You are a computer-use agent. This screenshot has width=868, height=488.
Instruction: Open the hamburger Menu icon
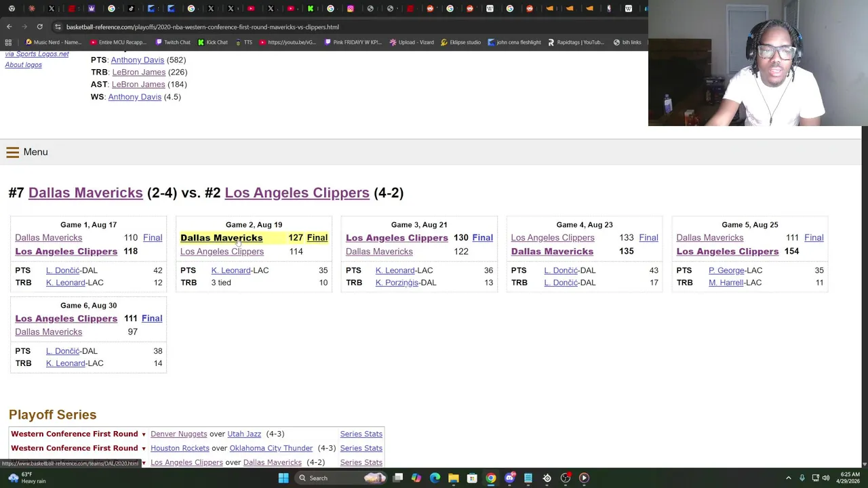point(12,152)
